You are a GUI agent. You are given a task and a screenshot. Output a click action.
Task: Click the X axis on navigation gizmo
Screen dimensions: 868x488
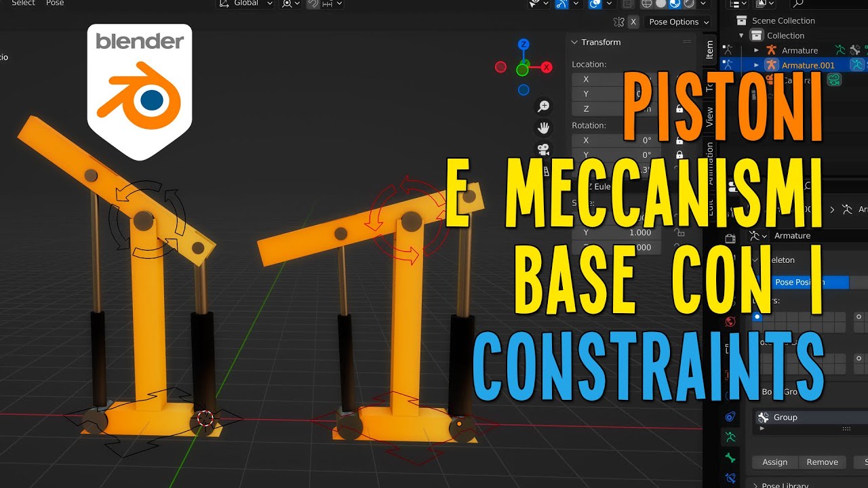(547, 67)
